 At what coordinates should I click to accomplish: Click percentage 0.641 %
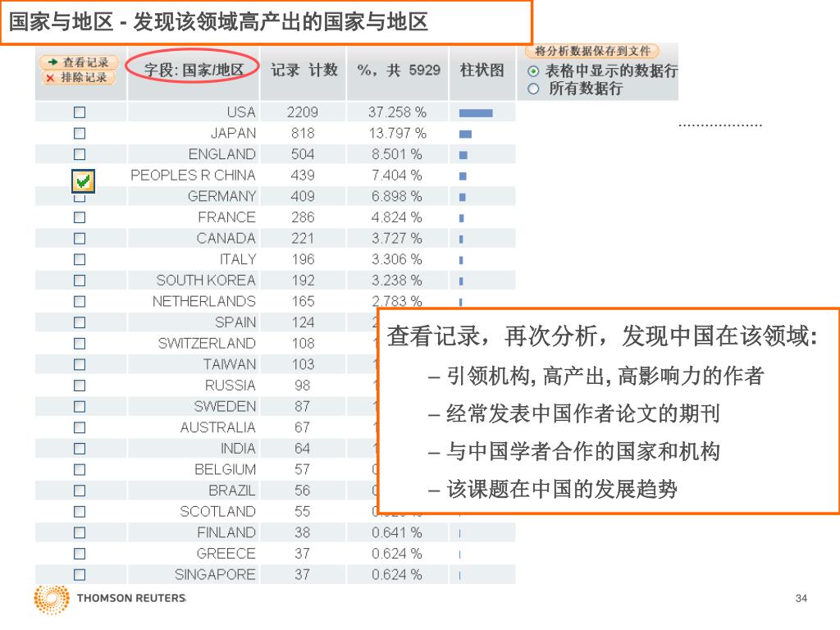coord(397,532)
